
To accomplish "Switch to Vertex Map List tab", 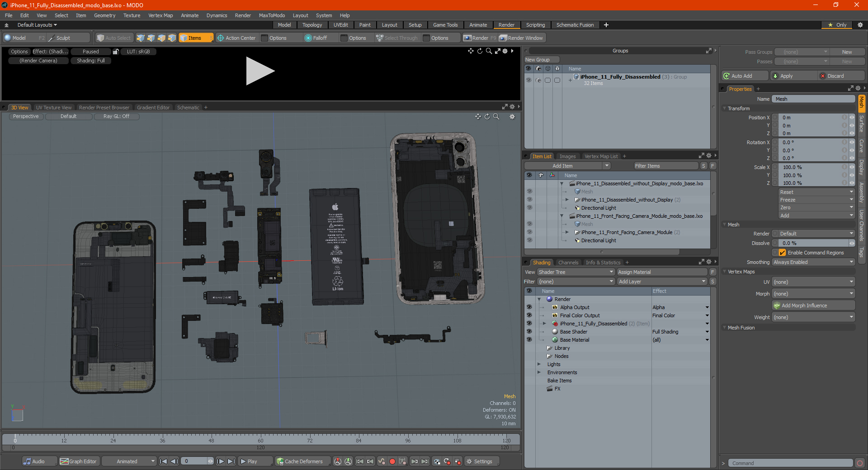I will [600, 156].
